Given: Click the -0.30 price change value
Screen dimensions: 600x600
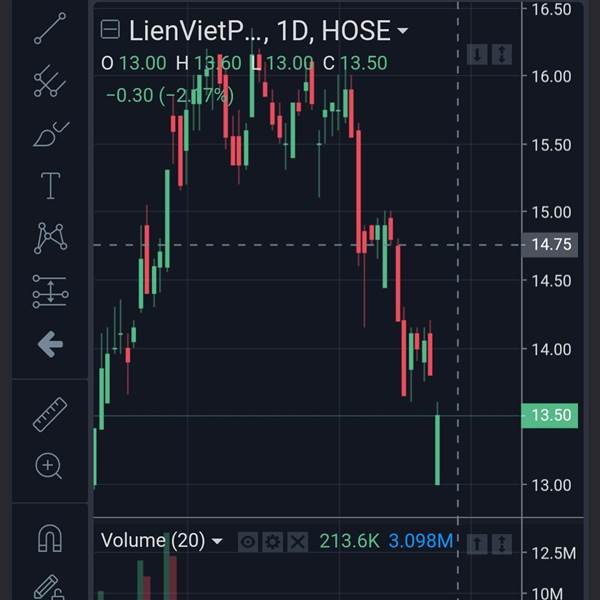Looking at the screenshot, I should pos(129,95).
